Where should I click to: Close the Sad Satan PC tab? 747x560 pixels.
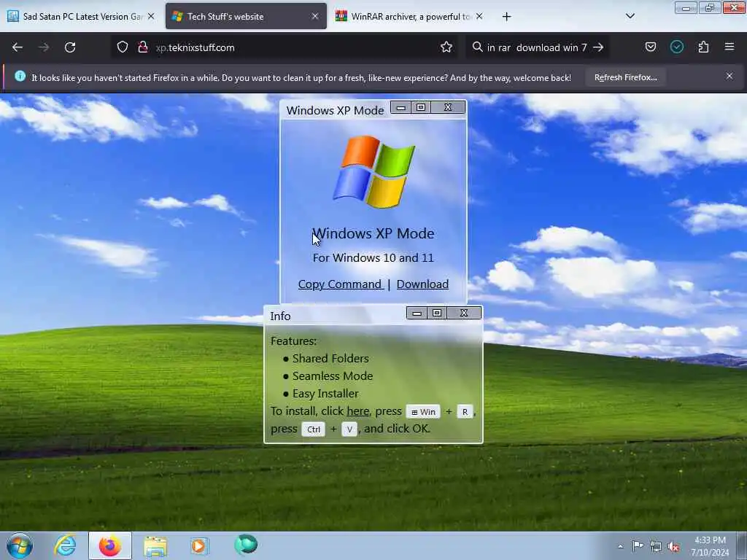click(151, 16)
